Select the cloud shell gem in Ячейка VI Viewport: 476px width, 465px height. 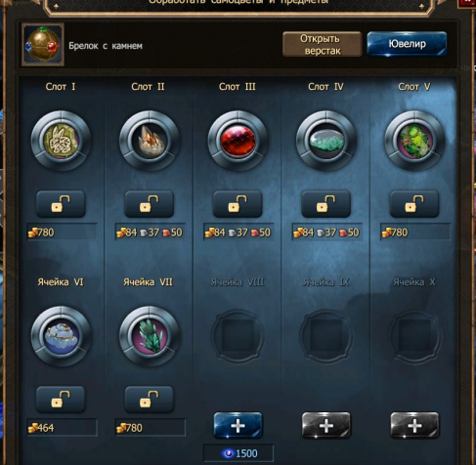point(61,336)
